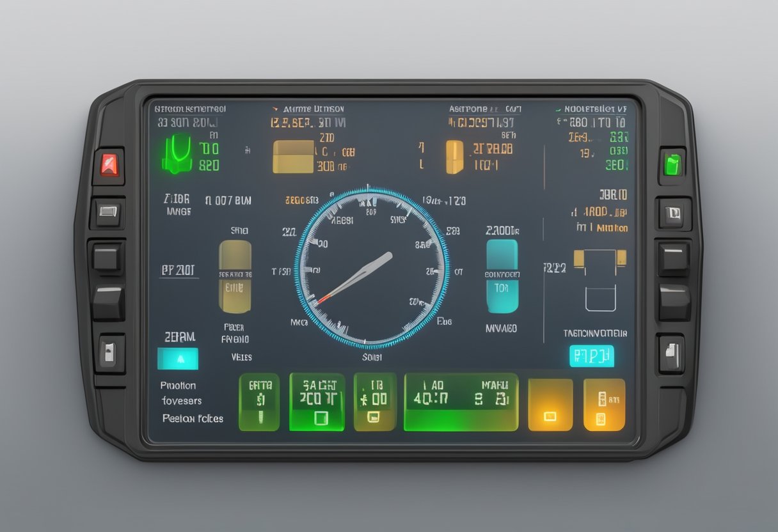
Task: Toggle the olive capsule switch left of gauge
Action: tap(235, 277)
